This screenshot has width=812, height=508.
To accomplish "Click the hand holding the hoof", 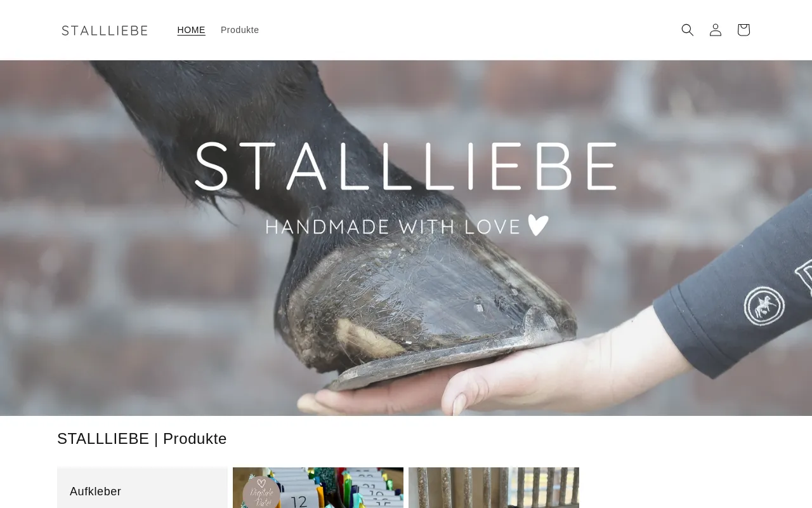I will [507, 375].
